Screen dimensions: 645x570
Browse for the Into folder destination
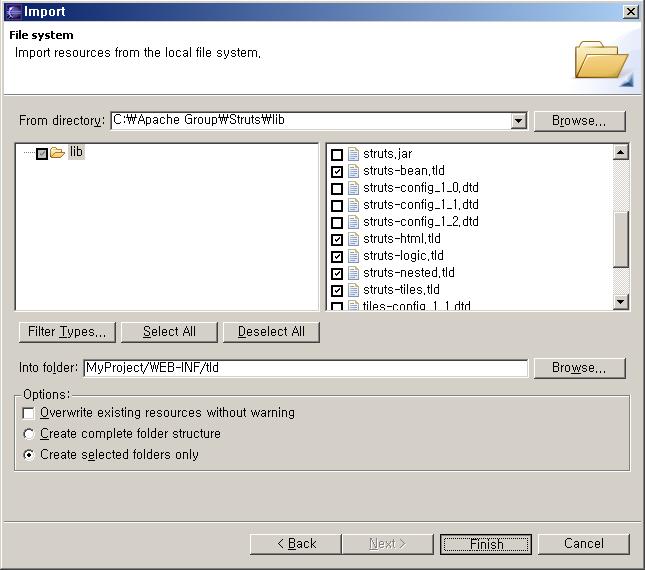[x=579, y=368]
